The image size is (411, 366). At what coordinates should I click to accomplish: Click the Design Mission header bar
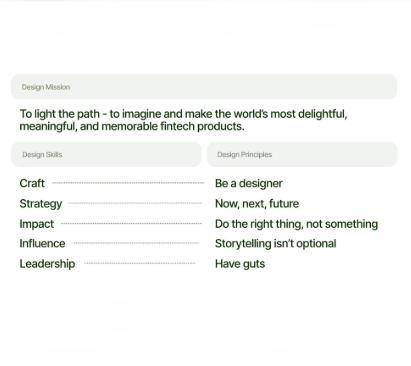pyautogui.click(x=204, y=87)
